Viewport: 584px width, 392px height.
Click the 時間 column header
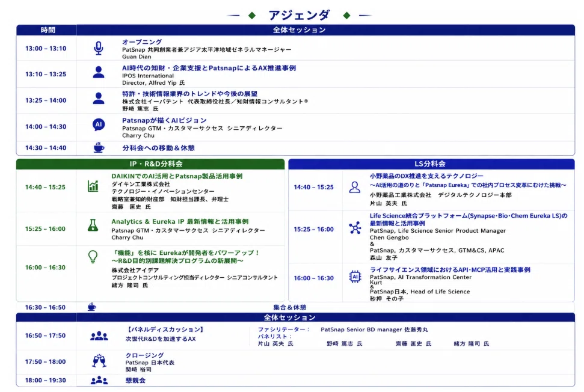pos(48,30)
